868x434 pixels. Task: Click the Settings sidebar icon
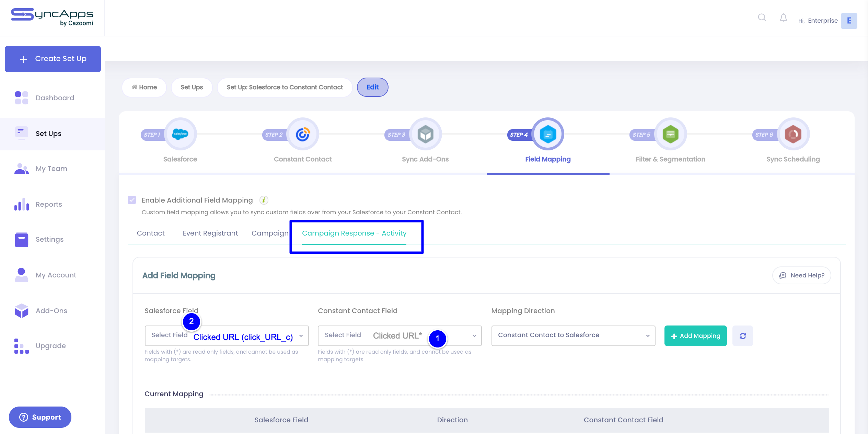tap(21, 239)
